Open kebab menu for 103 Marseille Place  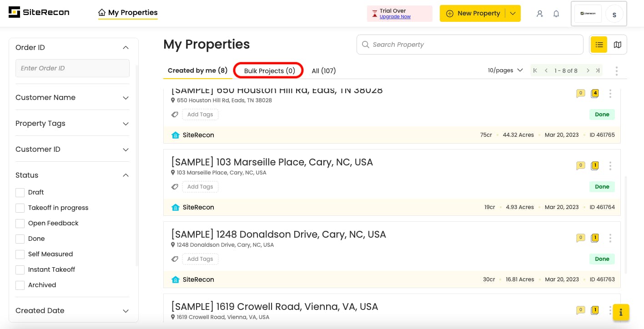610,166
